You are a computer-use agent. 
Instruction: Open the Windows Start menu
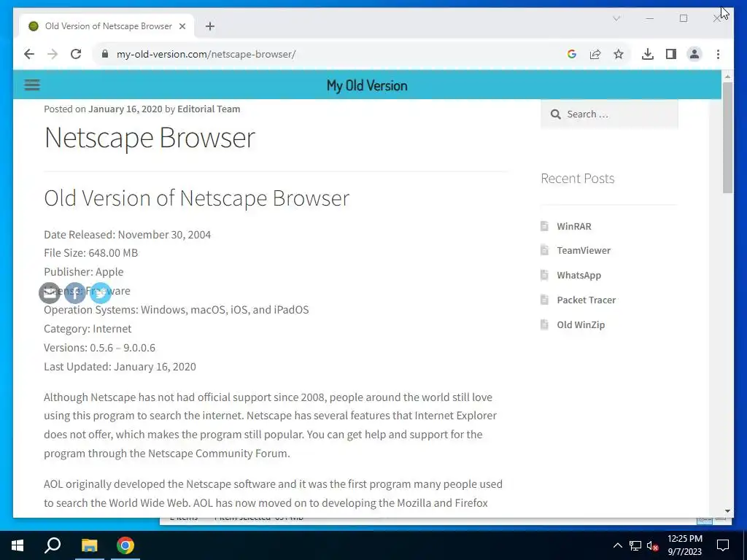coord(18,545)
